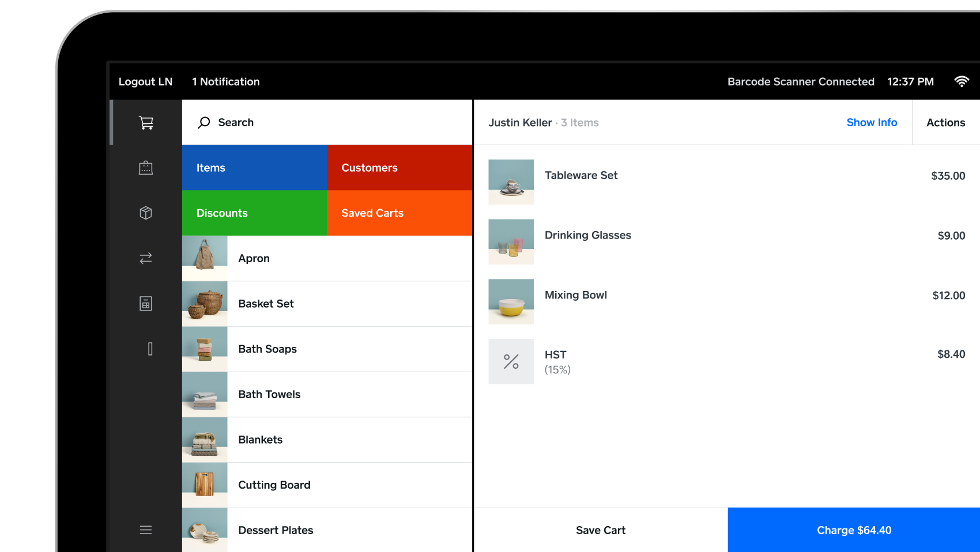
Task: Open transactions via the arrows sidebar icon
Action: (146, 258)
